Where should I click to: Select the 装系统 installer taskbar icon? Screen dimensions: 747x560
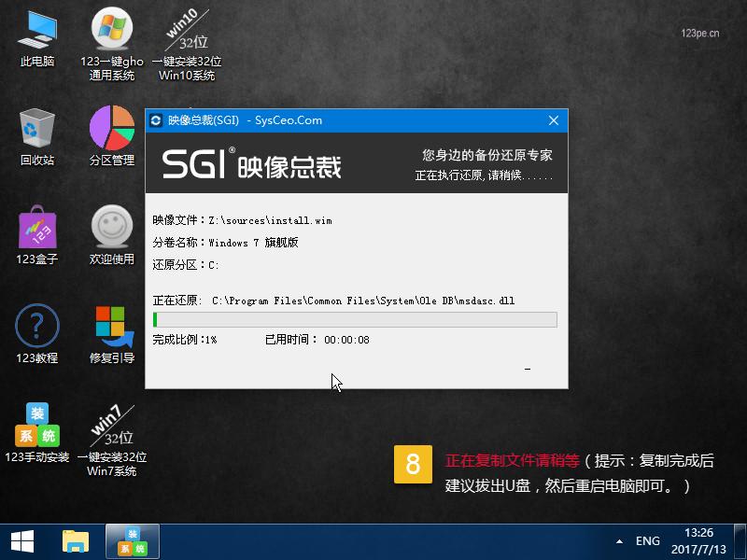pyautogui.click(x=131, y=541)
